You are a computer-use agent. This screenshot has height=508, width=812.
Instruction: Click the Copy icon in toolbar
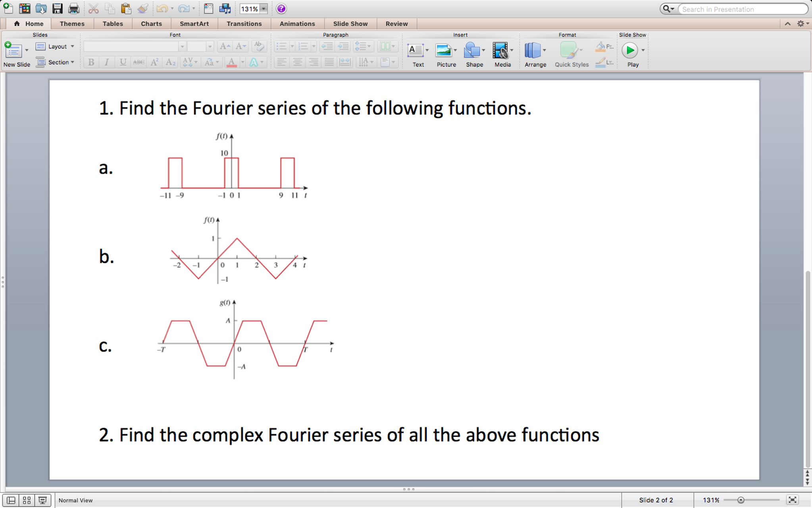[110, 8]
